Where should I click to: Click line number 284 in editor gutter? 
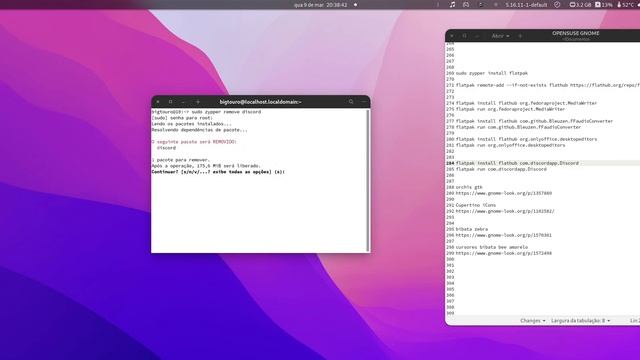click(x=450, y=163)
